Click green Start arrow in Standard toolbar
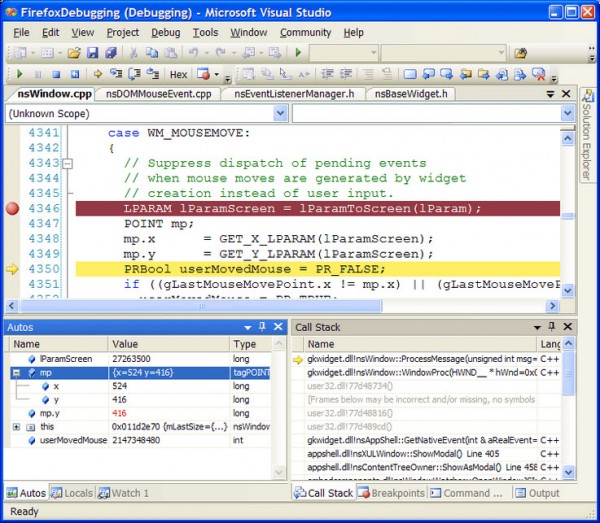Viewport: 600px width, 523px height. (x=298, y=52)
